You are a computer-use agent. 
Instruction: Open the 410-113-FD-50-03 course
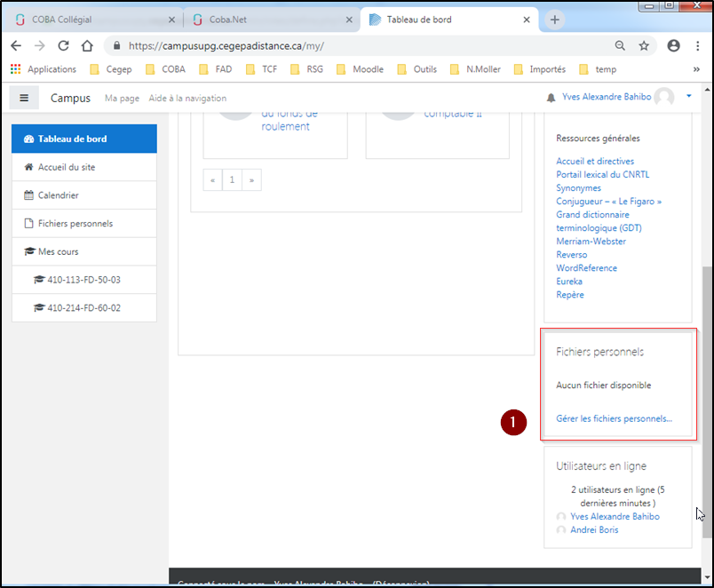pos(84,280)
